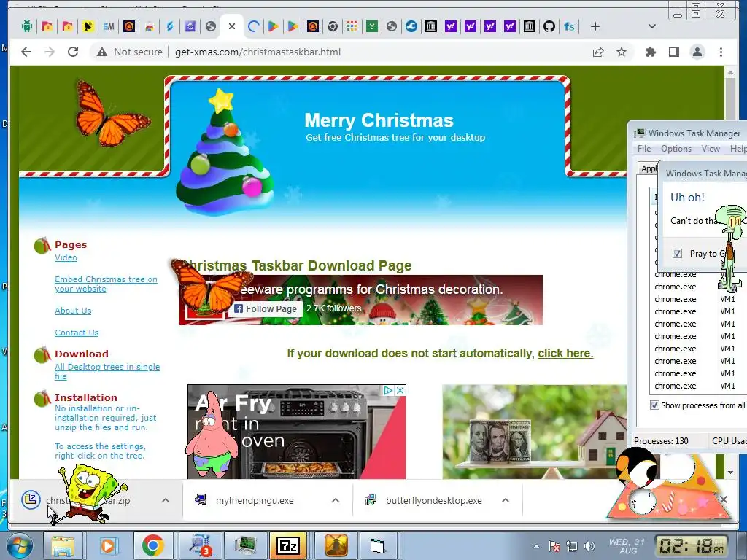The image size is (747, 560).
Task: Toggle the Pray to G checkbox
Action: coord(677,253)
